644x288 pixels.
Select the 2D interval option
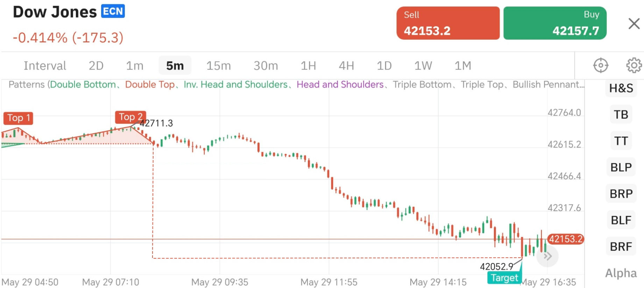click(96, 66)
